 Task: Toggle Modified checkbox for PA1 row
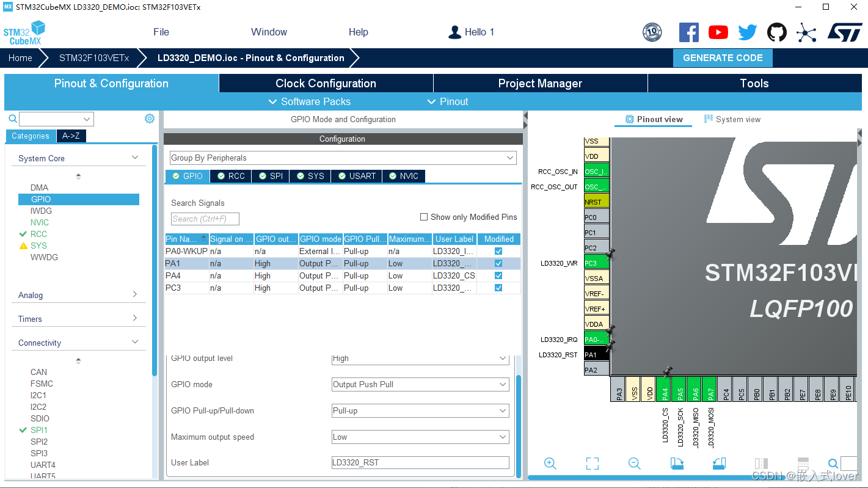[x=498, y=263]
